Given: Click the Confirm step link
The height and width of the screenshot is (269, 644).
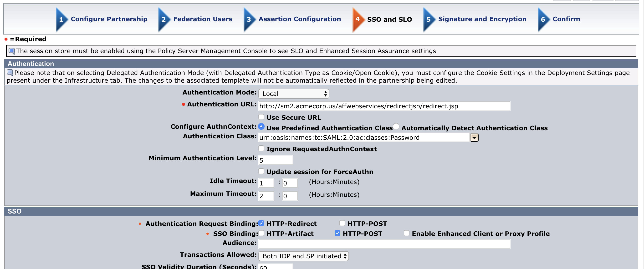Looking at the screenshot, I should click(566, 19).
